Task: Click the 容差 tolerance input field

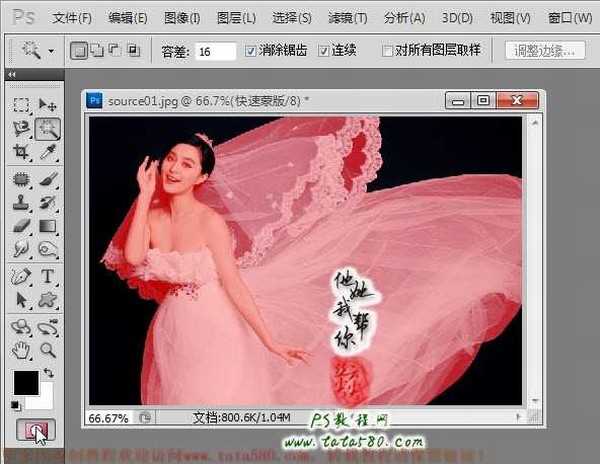Action: (214, 50)
